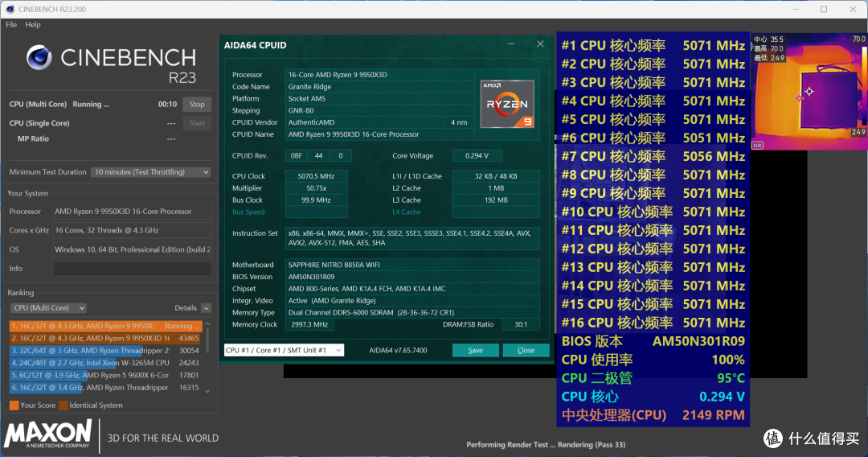Click the L4 Cache label in AIDA64
868x457 pixels.
point(407,212)
